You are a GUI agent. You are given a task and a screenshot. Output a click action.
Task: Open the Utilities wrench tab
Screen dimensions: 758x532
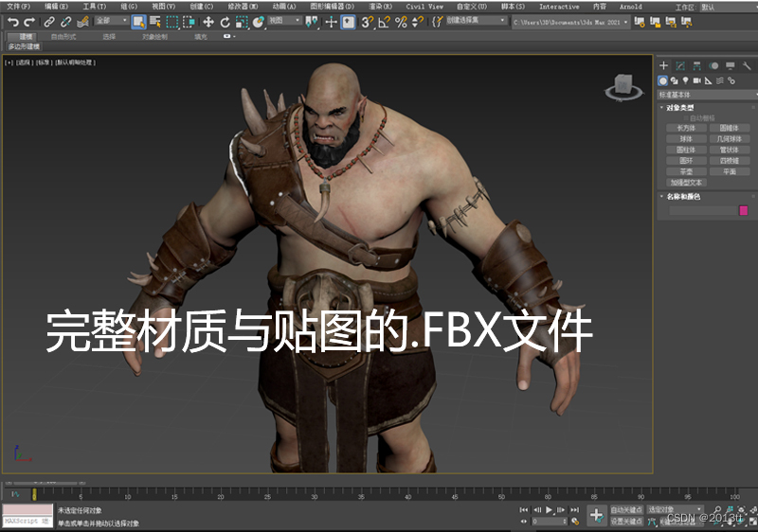[747, 65]
